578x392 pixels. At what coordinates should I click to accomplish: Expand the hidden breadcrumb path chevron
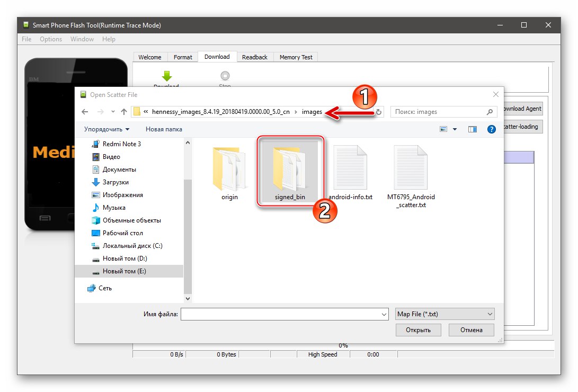pyautogui.click(x=146, y=112)
